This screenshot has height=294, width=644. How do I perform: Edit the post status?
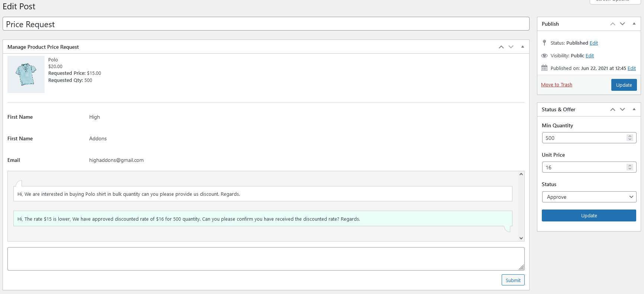point(594,43)
